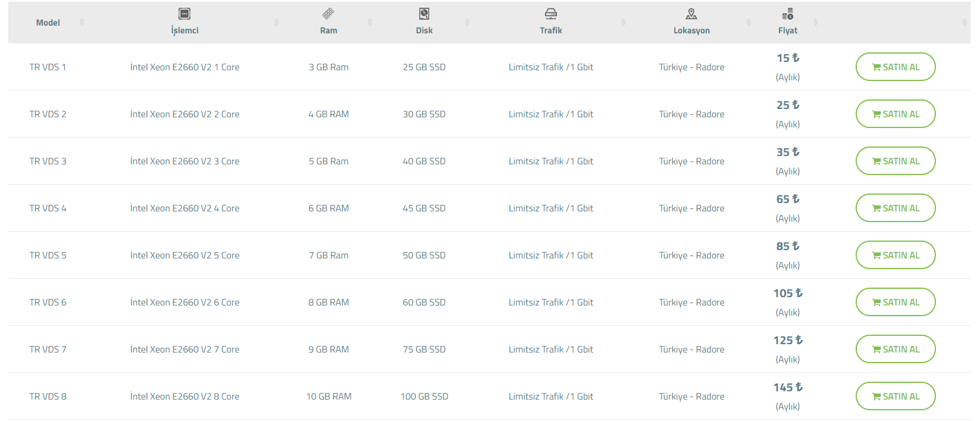Click the Fiyat column header label
Viewport: 980px width, 421px height.
pyautogui.click(x=788, y=30)
